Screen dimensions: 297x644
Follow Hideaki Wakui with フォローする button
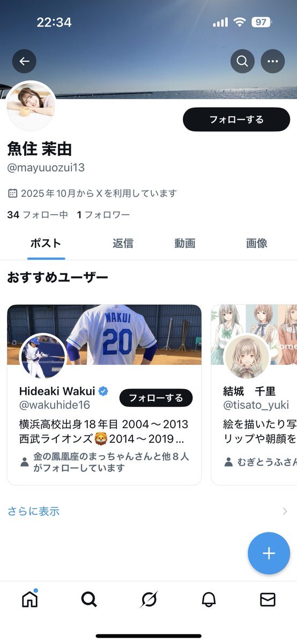click(156, 398)
